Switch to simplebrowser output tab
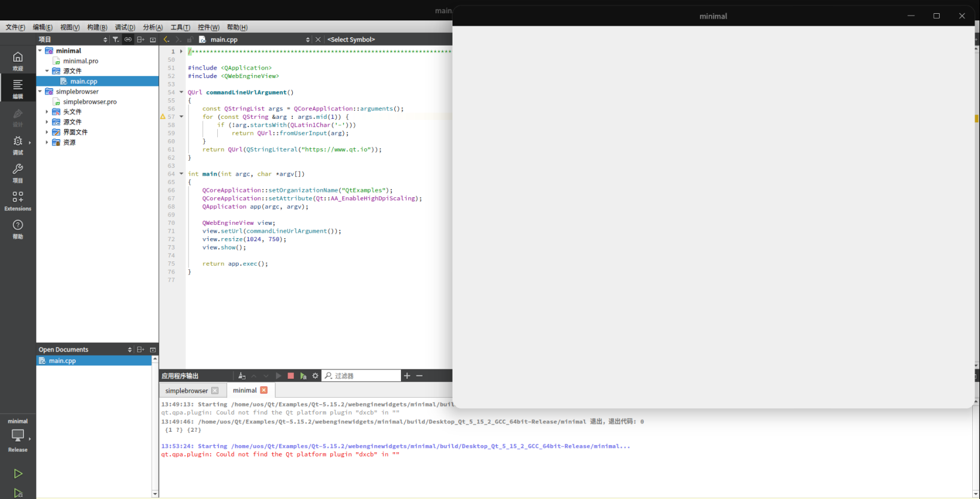 pos(186,391)
